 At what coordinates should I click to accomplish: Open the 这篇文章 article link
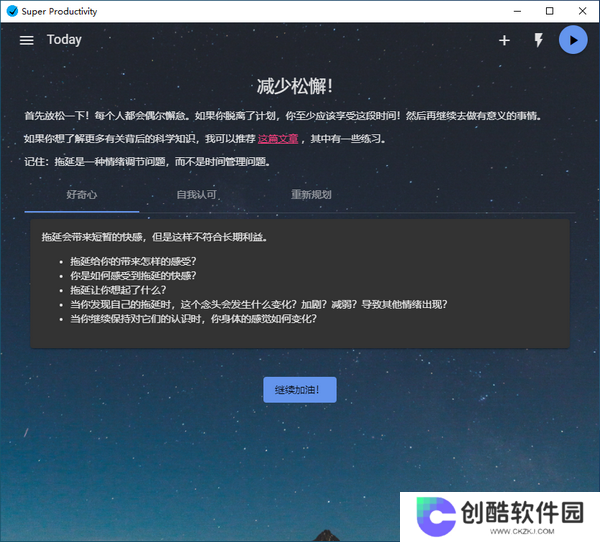coord(278,139)
